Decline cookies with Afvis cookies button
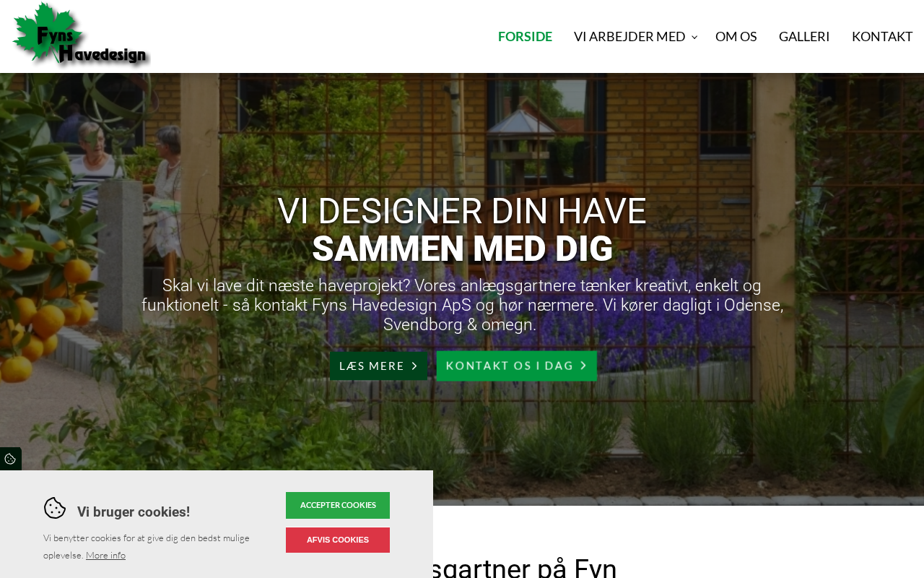Viewport: 924px width, 578px height. [x=338, y=540]
